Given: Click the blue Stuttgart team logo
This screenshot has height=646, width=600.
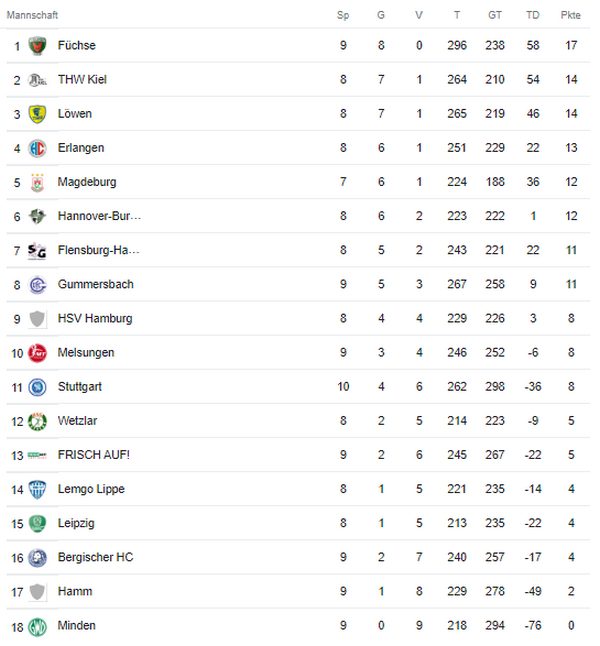Looking at the screenshot, I should 38,387.
